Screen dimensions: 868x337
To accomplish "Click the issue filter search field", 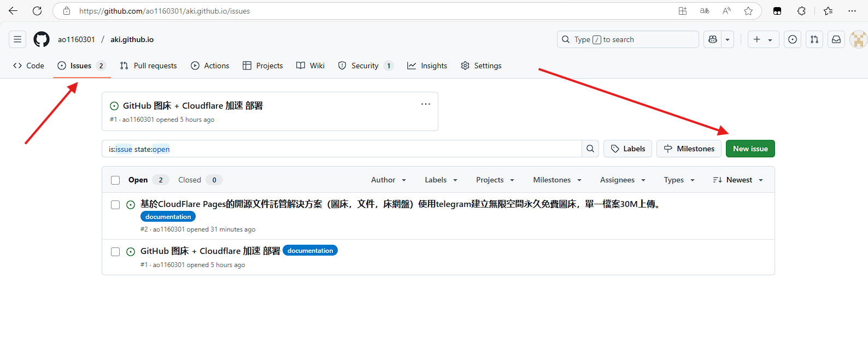I will [x=342, y=149].
